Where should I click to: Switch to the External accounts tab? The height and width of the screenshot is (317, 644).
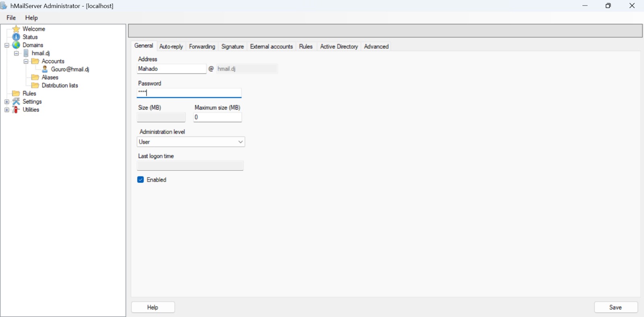pos(271,47)
